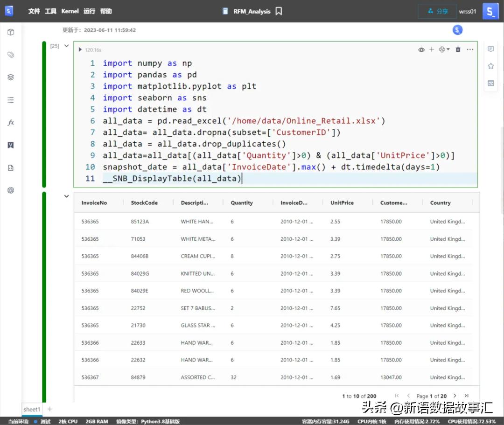
Task: Collapse the output table with its chevron
Action: 66,196
